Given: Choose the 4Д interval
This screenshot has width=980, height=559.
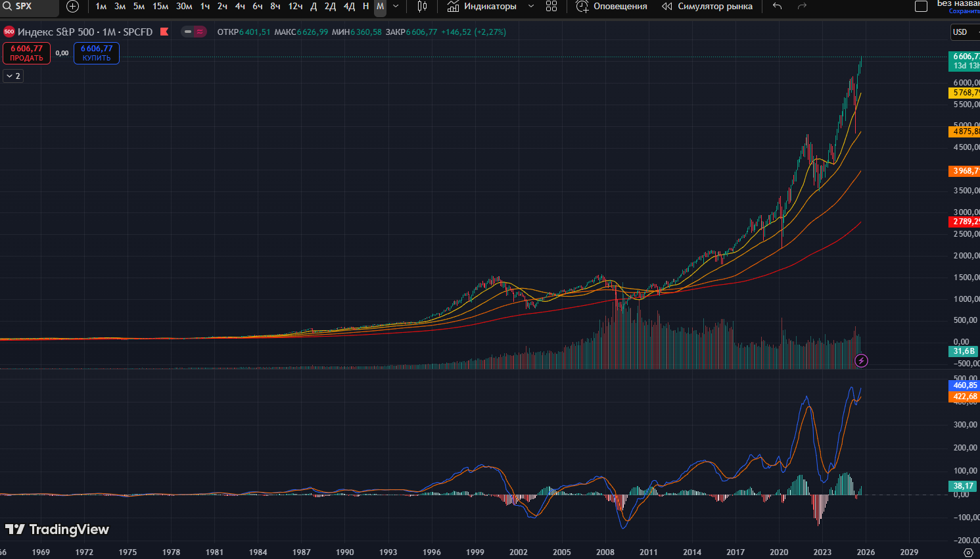Looking at the screenshot, I should pyautogui.click(x=349, y=7).
